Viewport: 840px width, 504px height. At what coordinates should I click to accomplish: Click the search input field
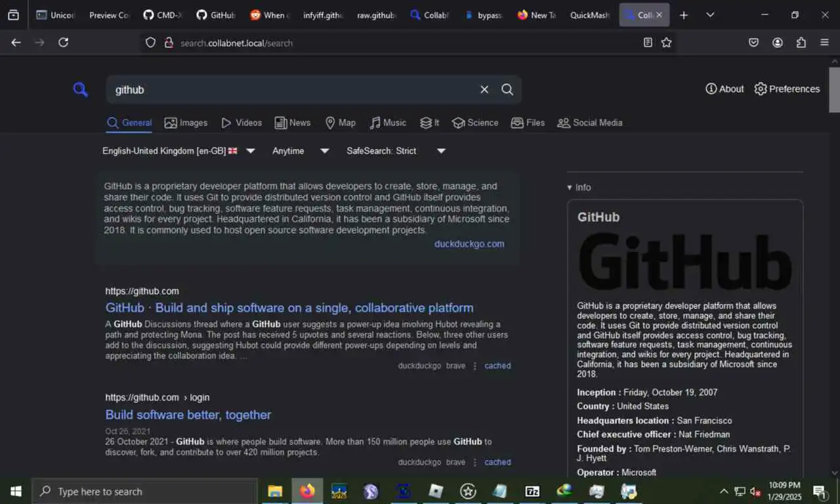coord(292,89)
